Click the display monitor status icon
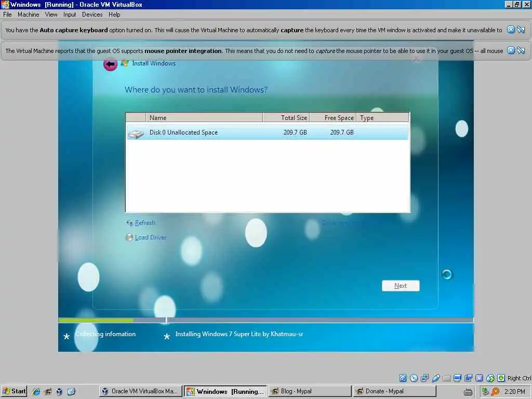Screen dimensions: 532x399 pos(457,378)
